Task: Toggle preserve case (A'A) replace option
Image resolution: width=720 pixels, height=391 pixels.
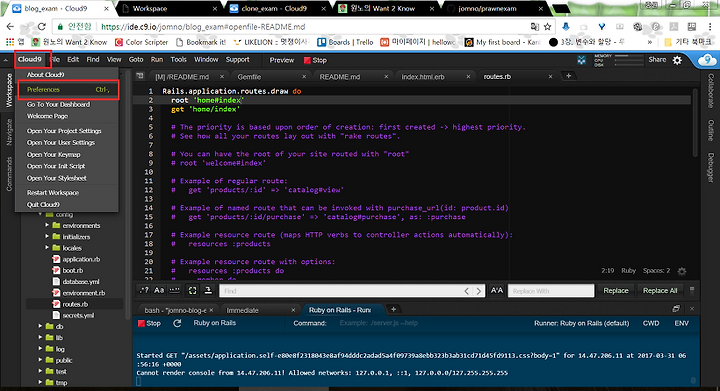Action: pos(497,290)
